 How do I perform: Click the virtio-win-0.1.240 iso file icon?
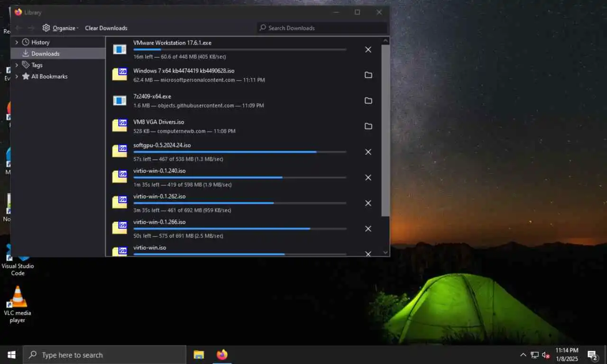(x=120, y=177)
